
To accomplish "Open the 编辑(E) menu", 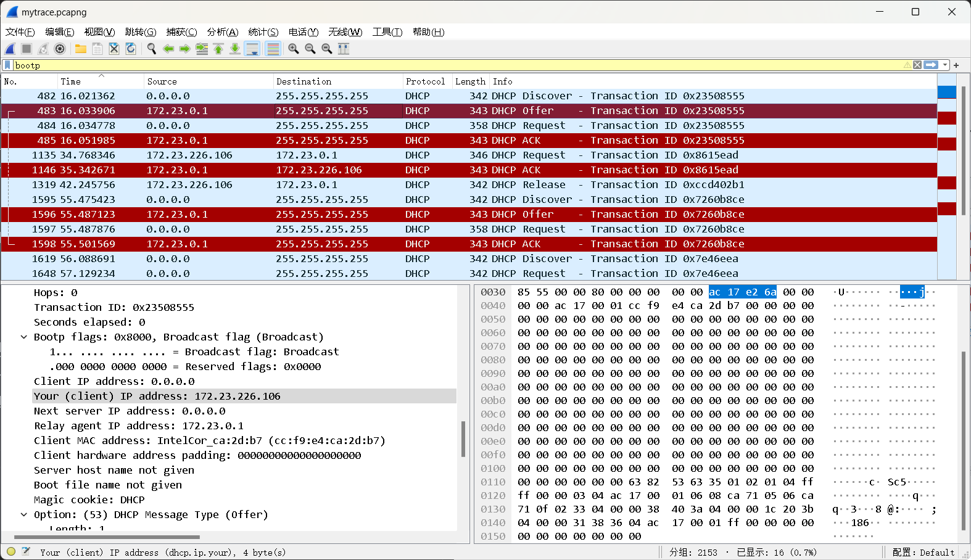I will [59, 32].
